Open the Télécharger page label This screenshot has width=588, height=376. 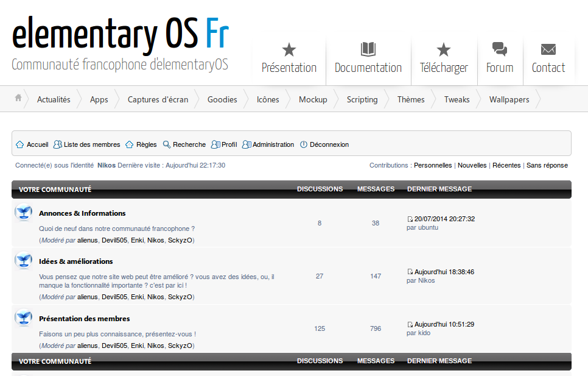tap(444, 68)
